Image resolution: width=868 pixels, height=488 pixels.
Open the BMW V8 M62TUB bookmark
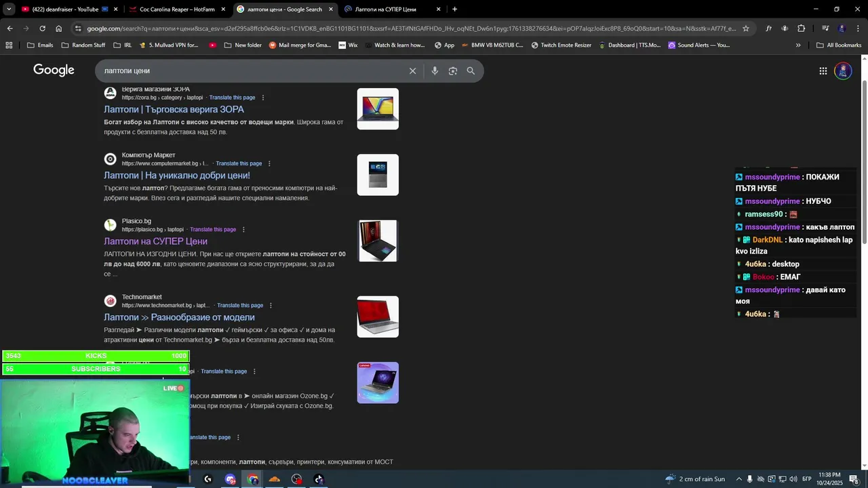coord(492,45)
